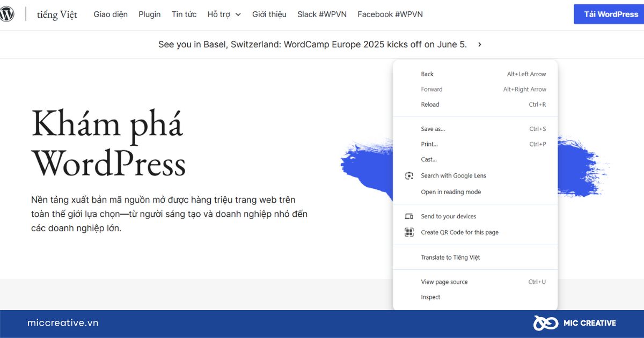This screenshot has height=338, width=644.
Task: Open the Slack #WPVN link
Action: pyautogui.click(x=322, y=14)
